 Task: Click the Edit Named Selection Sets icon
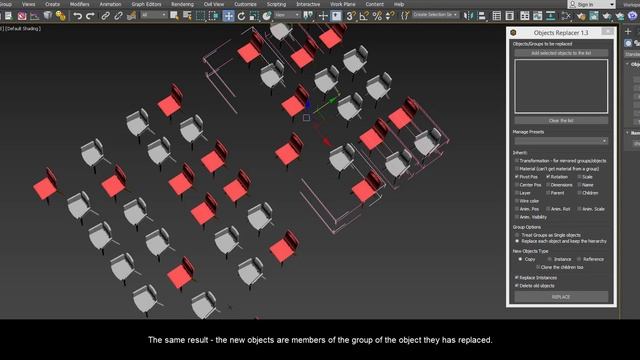tap(404, 16)
